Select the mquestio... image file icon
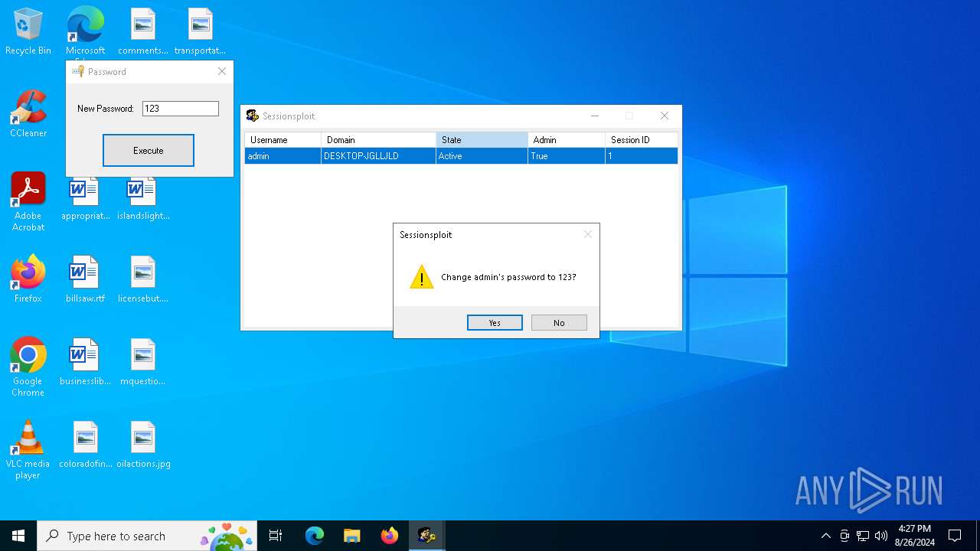 coord(143,362)
